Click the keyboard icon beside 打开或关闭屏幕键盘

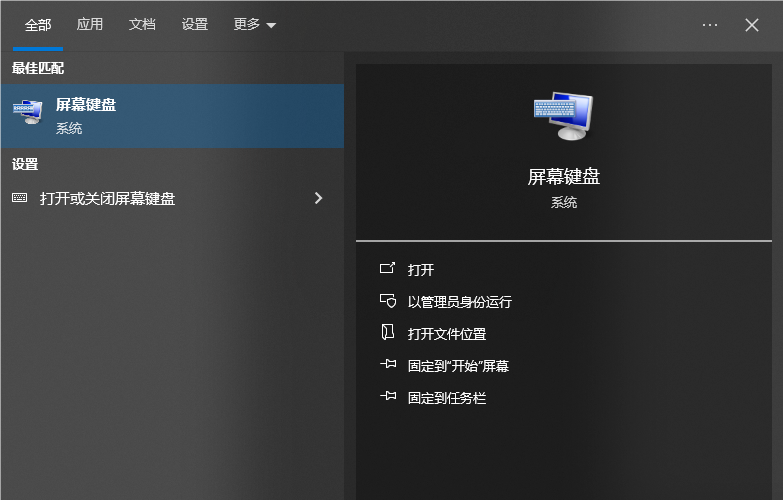tap(19, 198)
